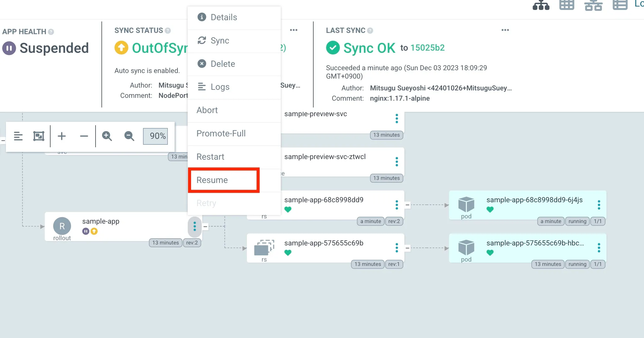Choose Promote-Full in the context menu
This screenshot has height=338, width=644.
click(221, 134)
